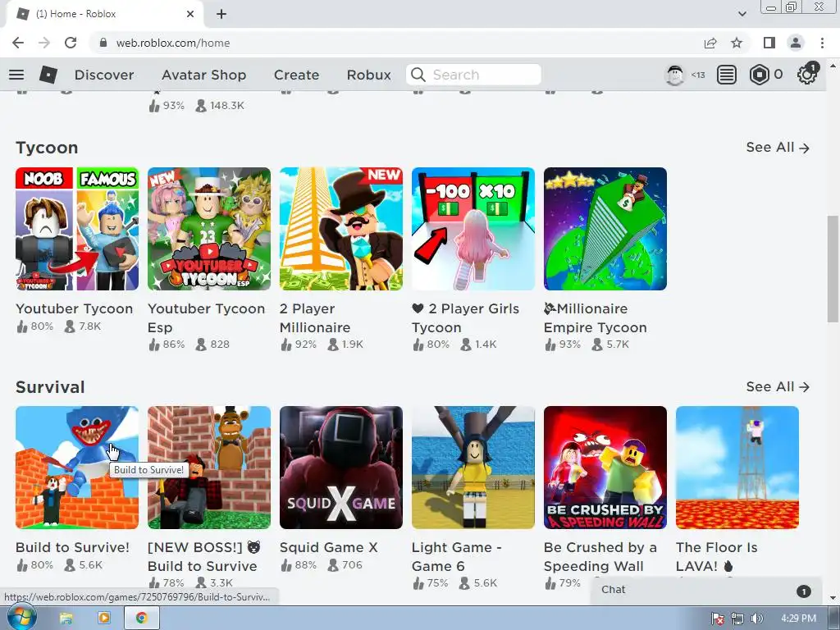Go to the Create page
Image resolution: width=840 pixels, height=630 pixels.
pos(296,75)
